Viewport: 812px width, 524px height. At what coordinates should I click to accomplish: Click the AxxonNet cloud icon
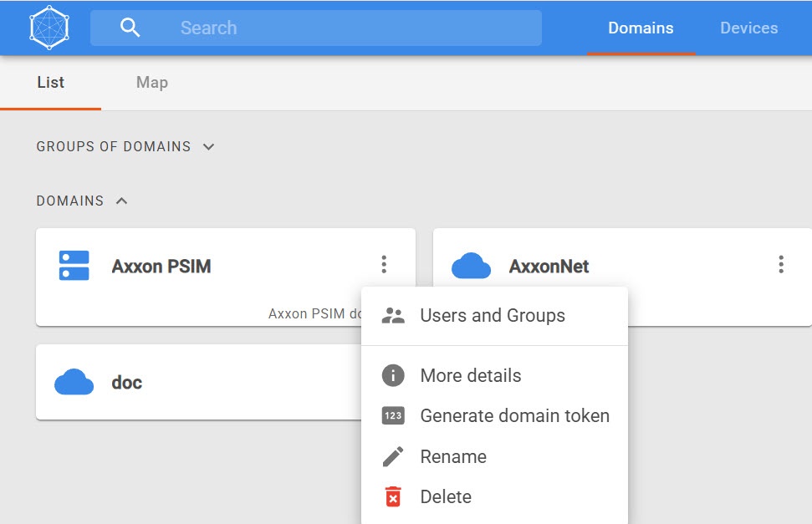pyautogui.click(x=471, y=267)
